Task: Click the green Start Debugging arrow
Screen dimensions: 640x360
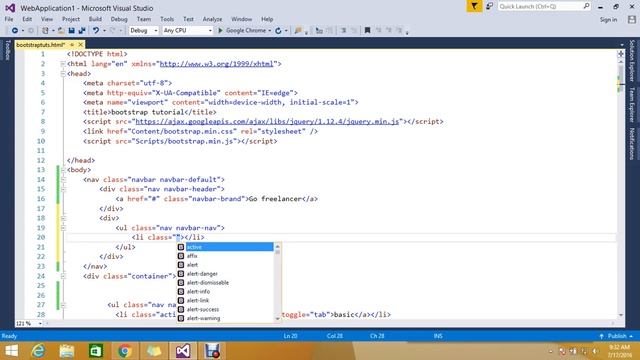Action: (220, 31)
